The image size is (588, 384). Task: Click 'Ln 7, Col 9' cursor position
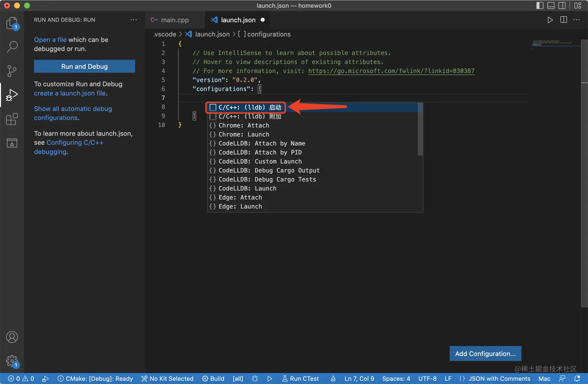point(359,379)
